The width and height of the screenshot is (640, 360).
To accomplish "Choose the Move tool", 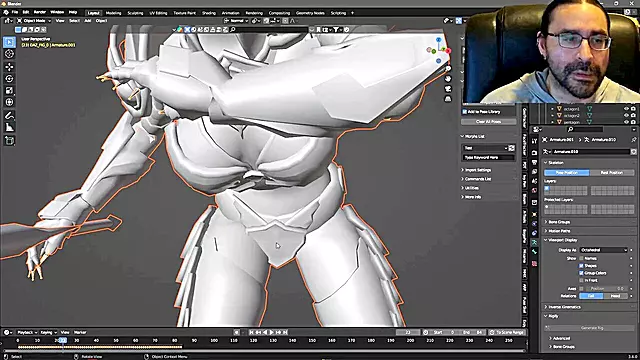I will click(9, 67).
